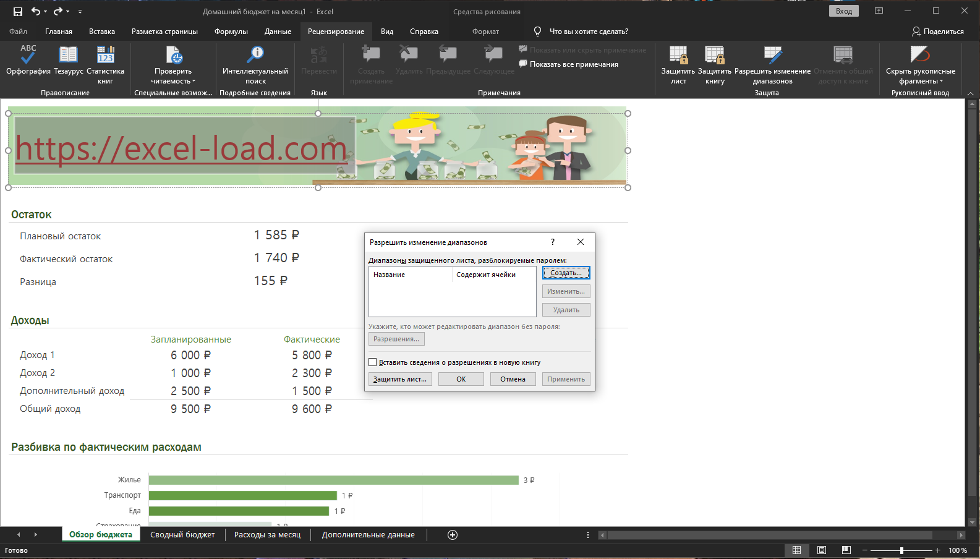The image size is (980, 559).
Task: Switch to sheet 'Дополнительные данные'
Action: click(x=369, y=535)
